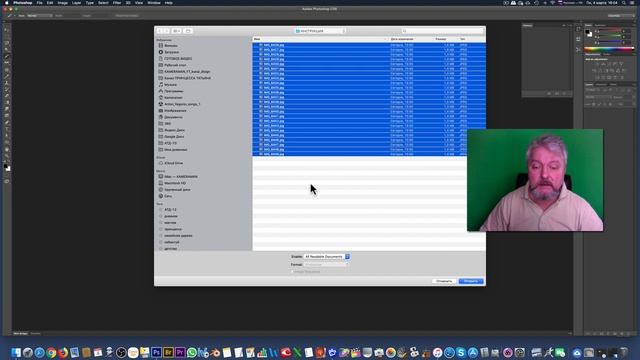Open Finder from the Dock
Viewport: 640px width, 360px height.
click(x=16, y=352)
